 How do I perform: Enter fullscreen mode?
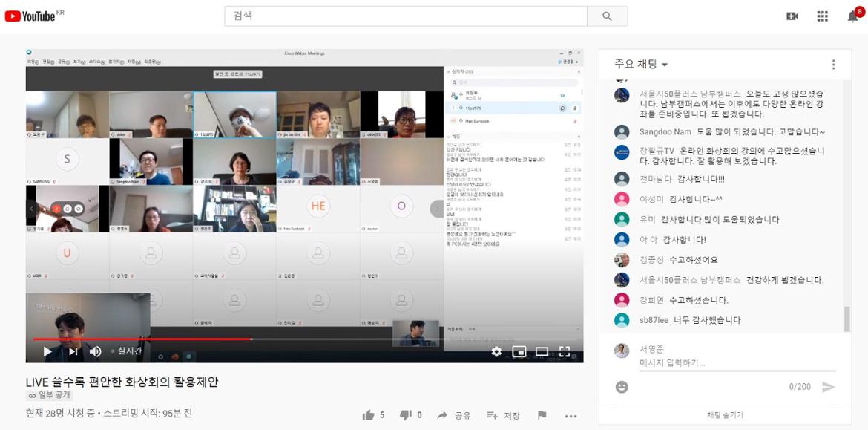coord(565,351)
